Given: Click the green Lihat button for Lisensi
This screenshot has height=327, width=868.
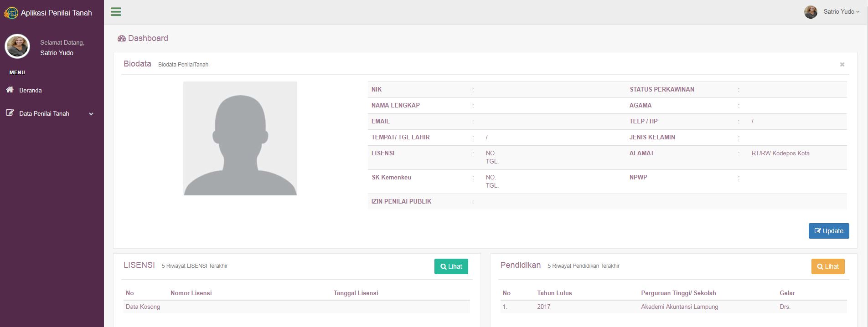Looking at the screenshot, I should coord(451,266).
